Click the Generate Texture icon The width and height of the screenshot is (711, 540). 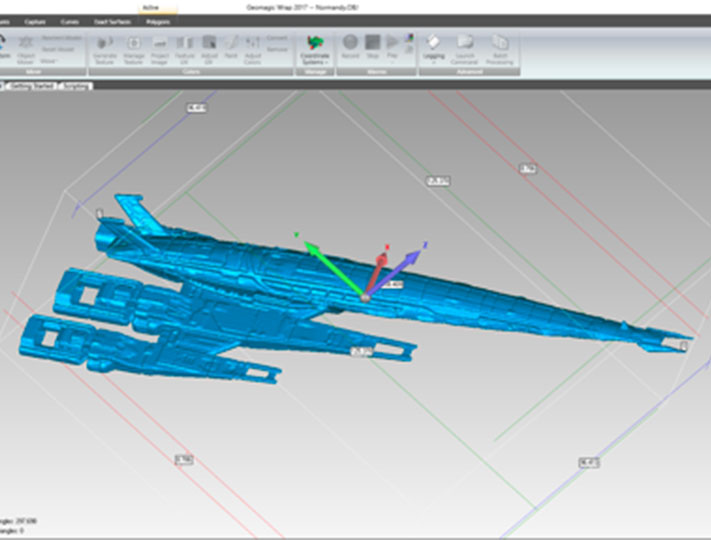click(x=105, y=45)
